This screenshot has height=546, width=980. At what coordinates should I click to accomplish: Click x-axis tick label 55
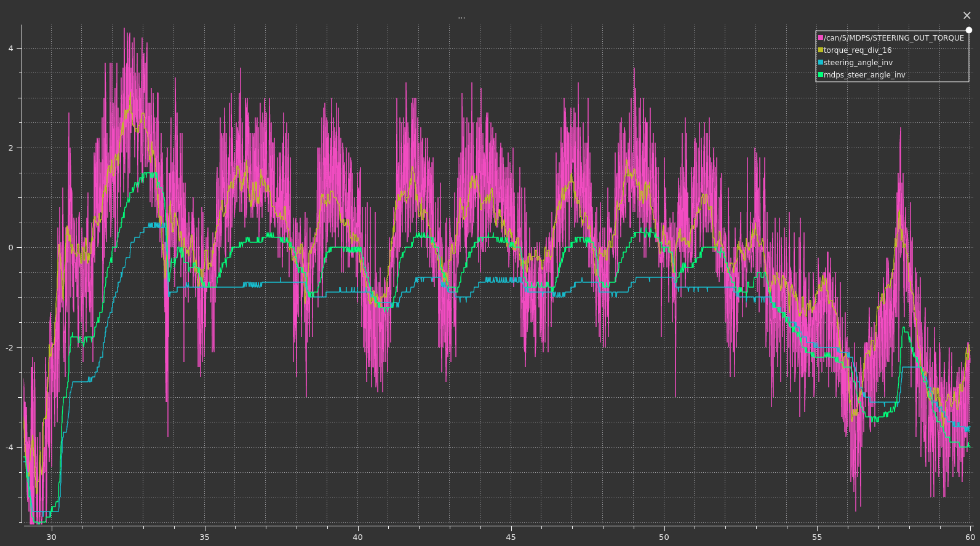coord(817,537)
